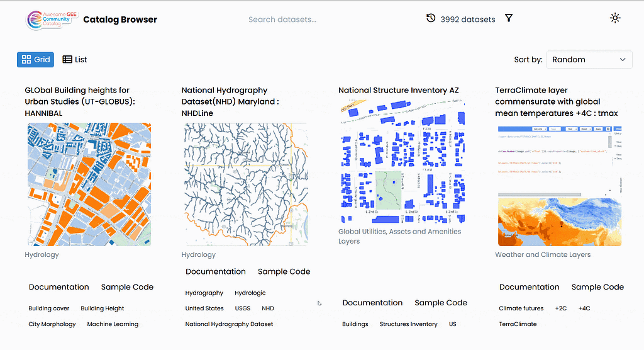The width and height of the screenshot is (644, 350).
Task: Open Sample Code for the TerraClimate dataset
Action: tap(597, 287)
